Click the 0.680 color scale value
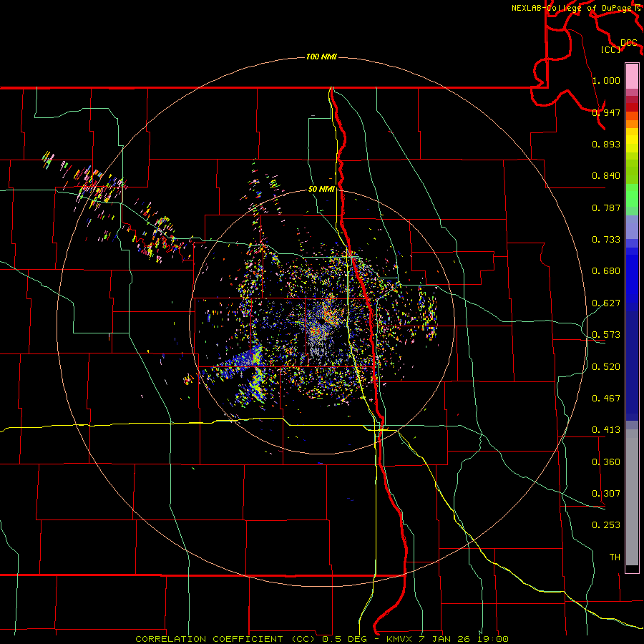Screen dimensions: 644x644 point(606,271)
